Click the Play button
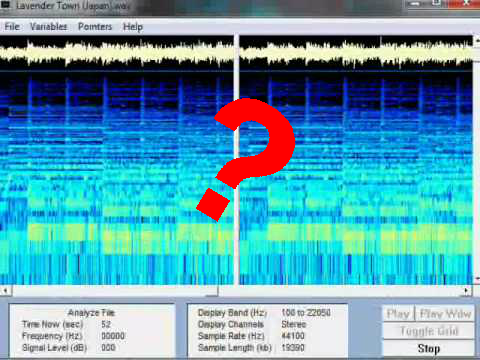The image size is (480, 360). pyautogui.click(x=398, y=314)
